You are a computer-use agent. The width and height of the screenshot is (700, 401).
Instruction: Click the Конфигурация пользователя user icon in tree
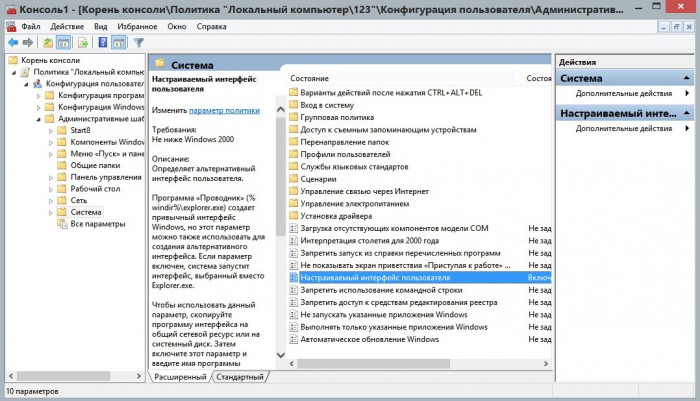(38, 84)
